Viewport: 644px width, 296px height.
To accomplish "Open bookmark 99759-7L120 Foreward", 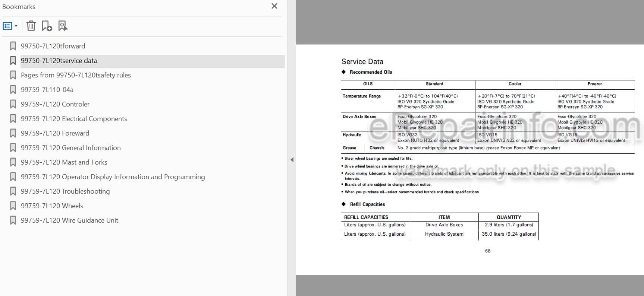I will tap(55, 133).
